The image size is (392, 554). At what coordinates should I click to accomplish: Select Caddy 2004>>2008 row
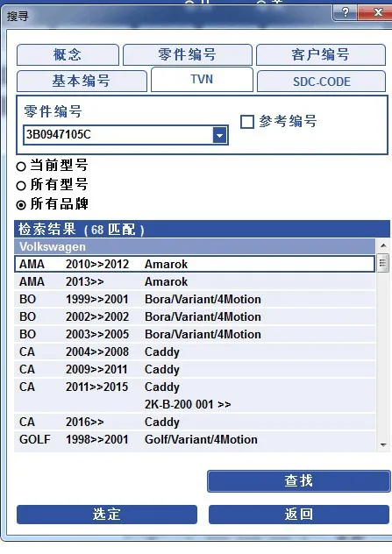195,352
